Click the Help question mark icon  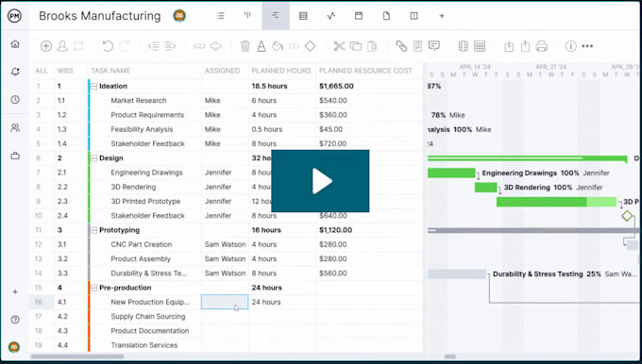pos(15,320)
